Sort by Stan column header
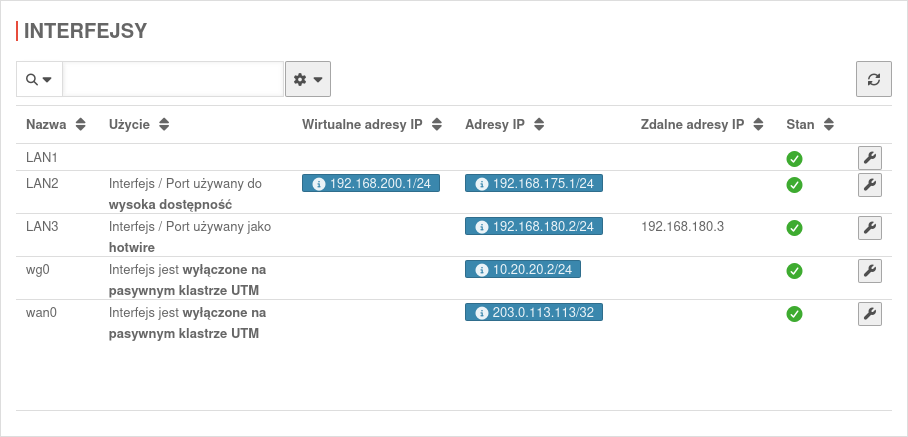 pyautogui.click(x=810, y=124)
